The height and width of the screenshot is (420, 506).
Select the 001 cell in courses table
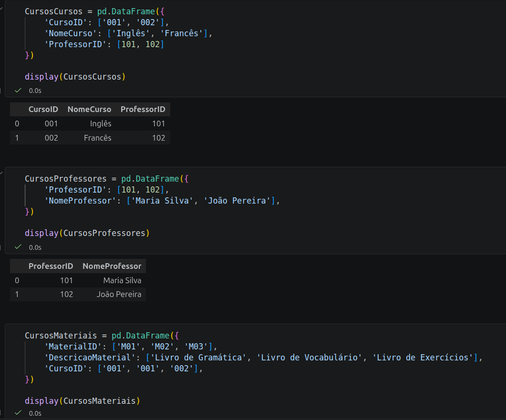click(51, 123)
